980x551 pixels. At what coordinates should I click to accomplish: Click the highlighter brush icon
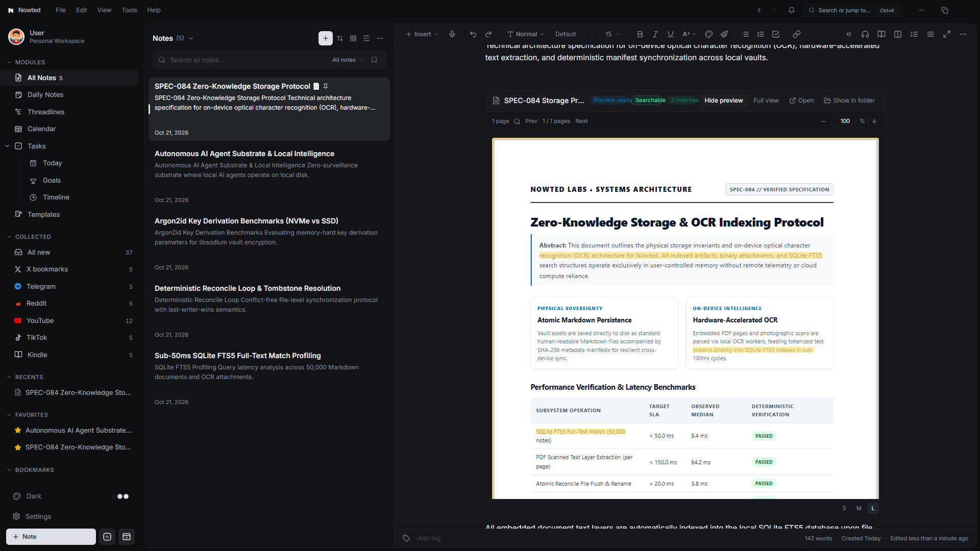tap(724, 34)
